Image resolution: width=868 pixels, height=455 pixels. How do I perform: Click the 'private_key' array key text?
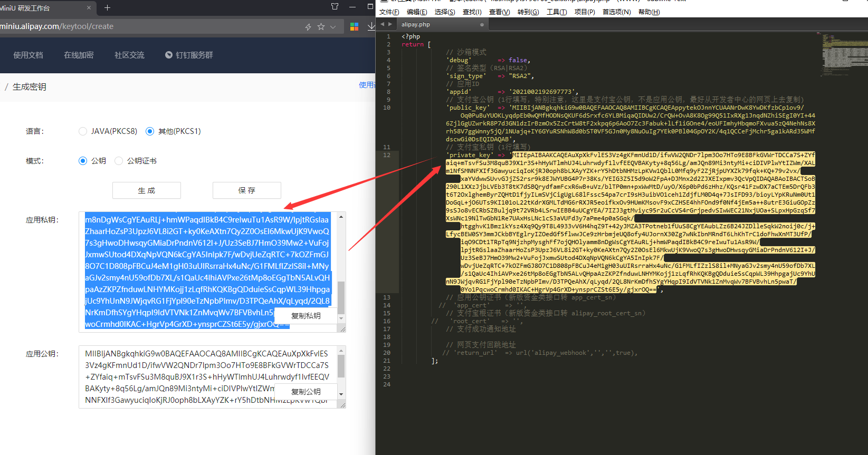470,155
